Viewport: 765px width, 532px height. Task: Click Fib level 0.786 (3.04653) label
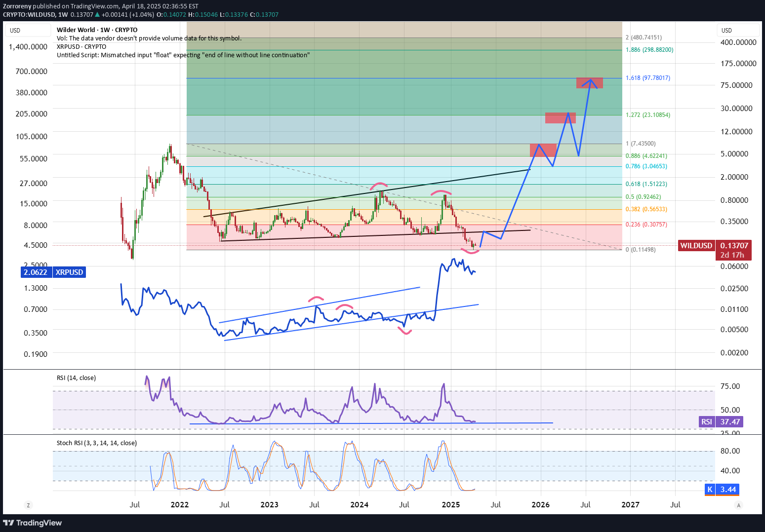click(646, 166)
